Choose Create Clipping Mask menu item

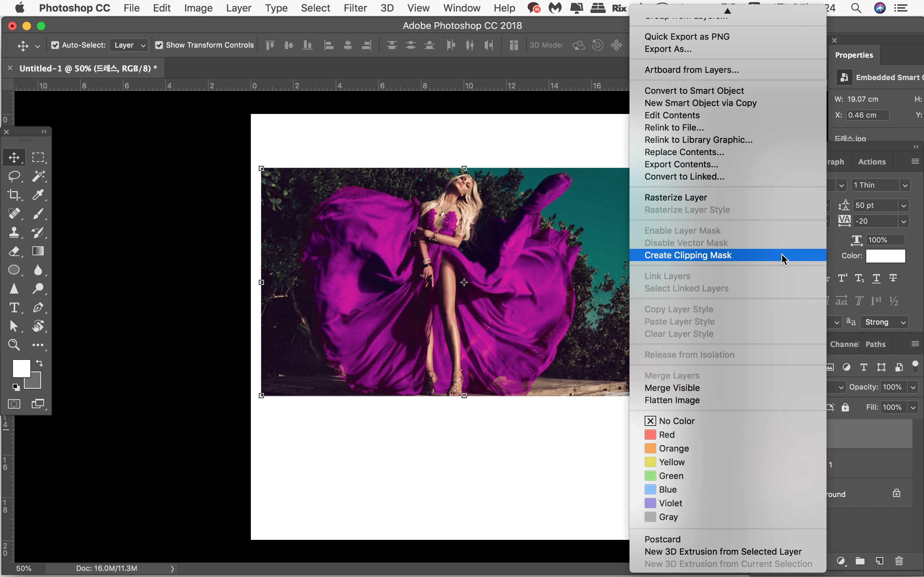[688, 255]
